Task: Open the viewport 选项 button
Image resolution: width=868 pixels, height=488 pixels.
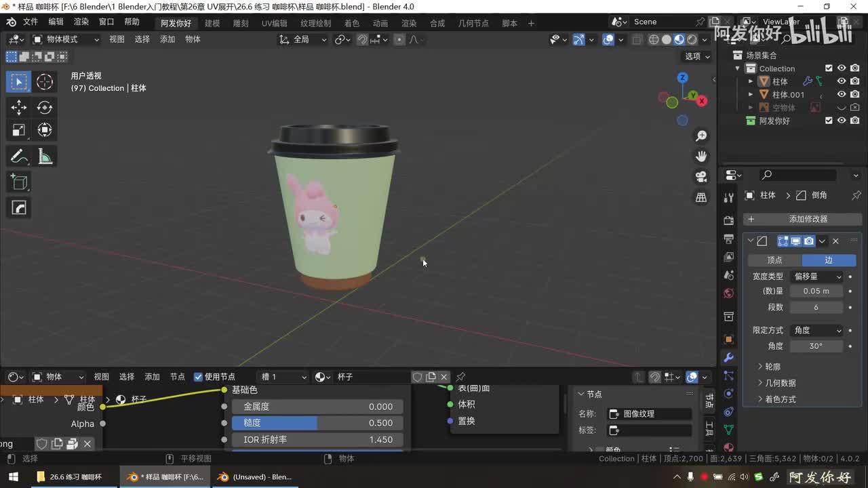Action: [x=696, y=56]
